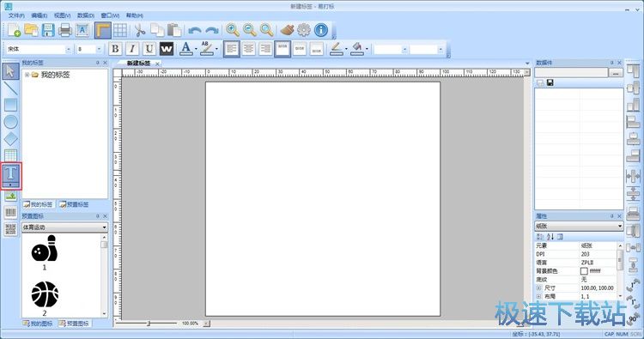Viewport: 644px width, 339px height.
Task: Click the browse button in data source panel
Action: pos(616,73)
